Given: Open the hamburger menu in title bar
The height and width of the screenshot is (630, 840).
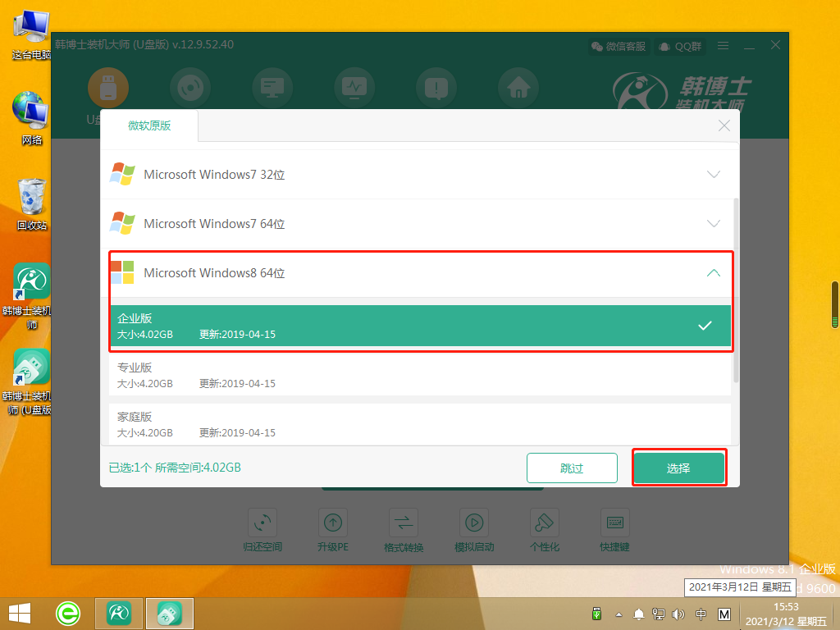Looking at the screenshot, I should tap(723, 46).
